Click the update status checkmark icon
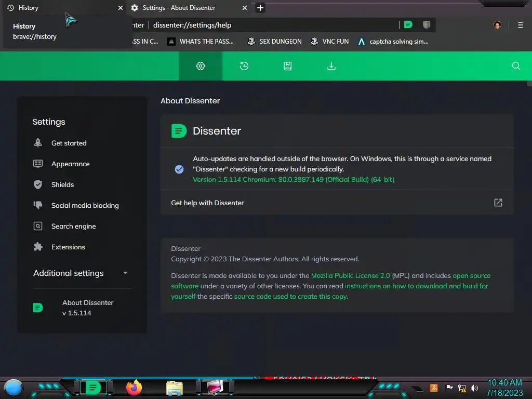The height and width of the screenshot is (399, 532). pyautogui.click(x=179, y=169)
